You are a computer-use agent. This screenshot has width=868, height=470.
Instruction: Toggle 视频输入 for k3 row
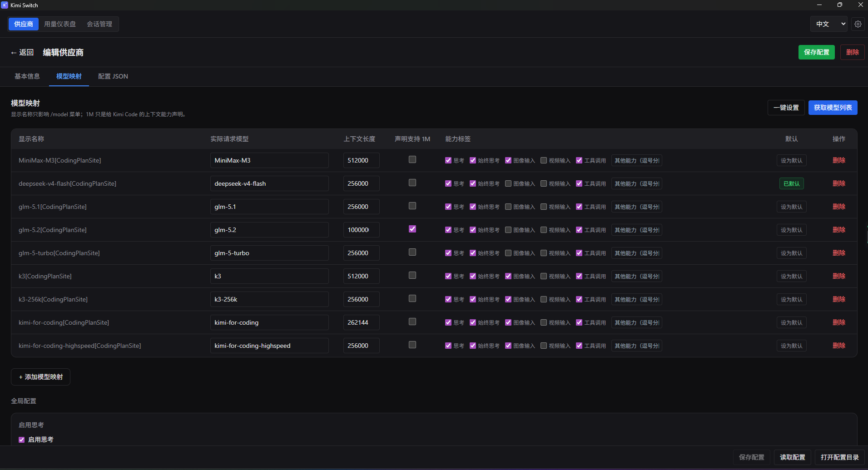[544, 276]
